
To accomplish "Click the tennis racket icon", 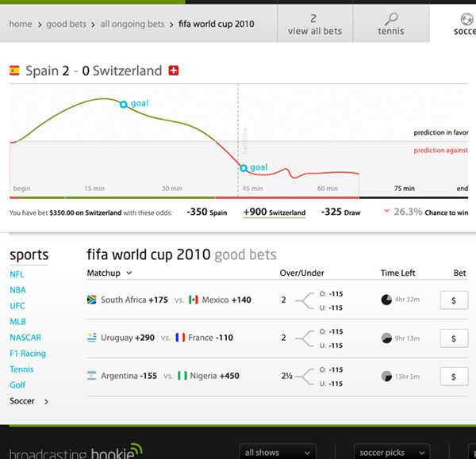I will coord(392,19).
